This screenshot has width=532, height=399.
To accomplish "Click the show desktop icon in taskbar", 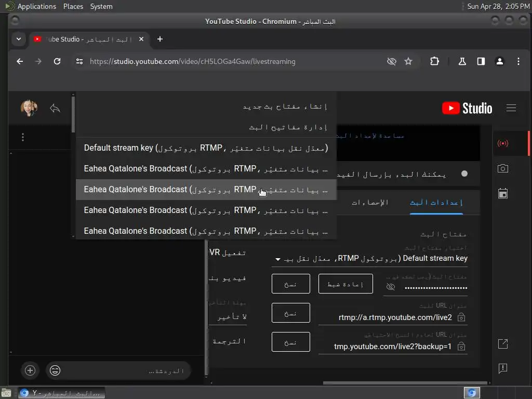I will (6, 393).
